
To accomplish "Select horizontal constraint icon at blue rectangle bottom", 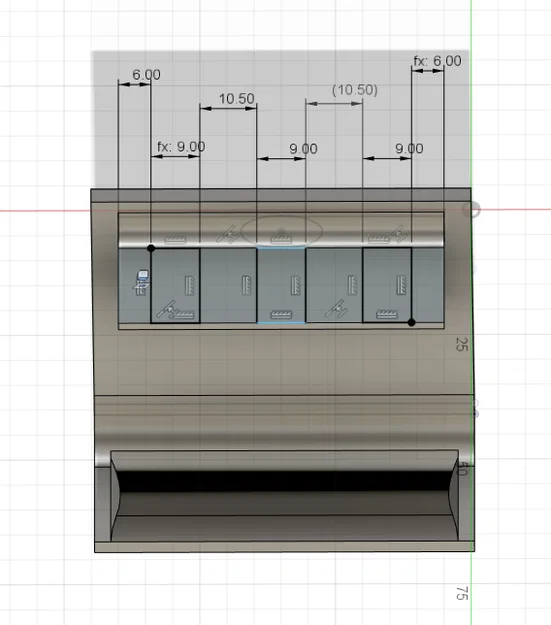I will tap(281, 315).
